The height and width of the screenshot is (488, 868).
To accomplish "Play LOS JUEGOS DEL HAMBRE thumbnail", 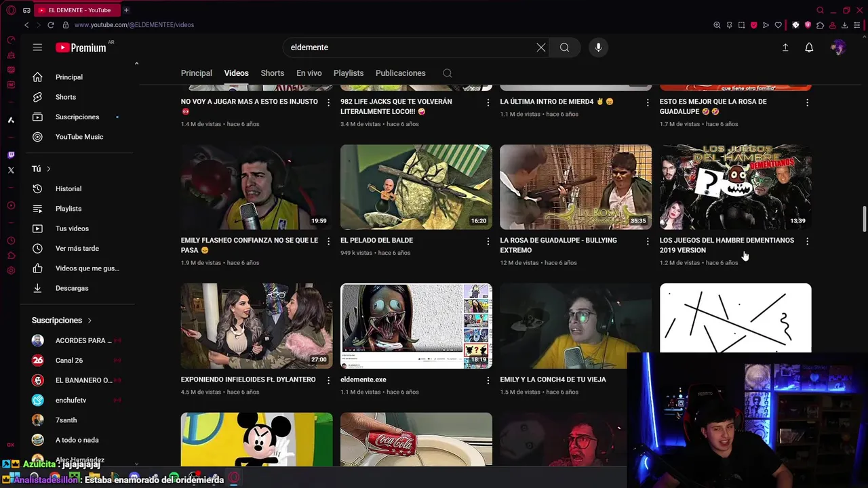I will pos(735,187).
